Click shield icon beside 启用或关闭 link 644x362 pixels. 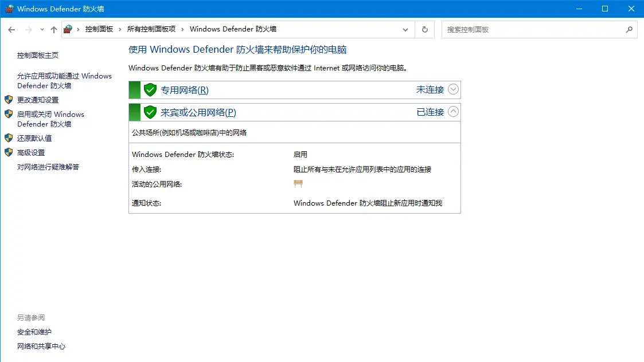point(9,113)
